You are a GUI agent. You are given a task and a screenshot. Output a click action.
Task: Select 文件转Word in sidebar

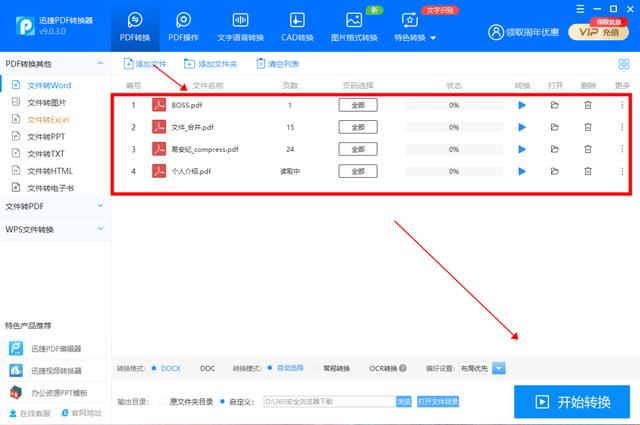(x=49, y=85)
